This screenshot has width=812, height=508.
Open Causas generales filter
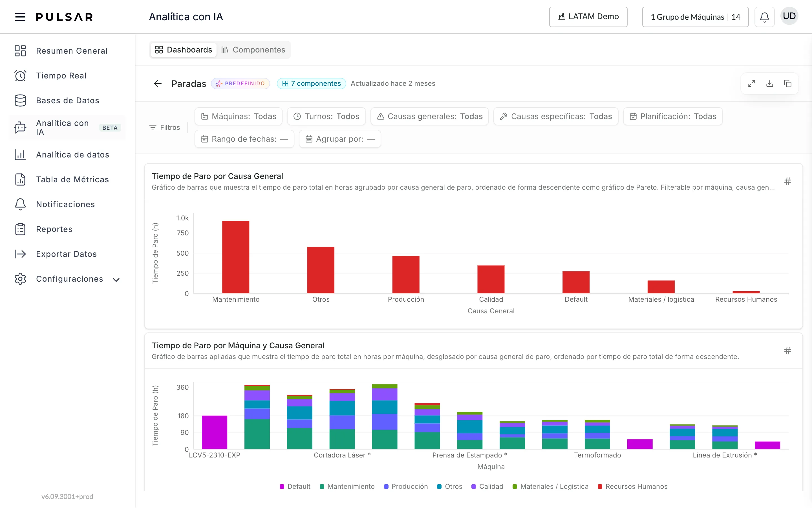[429, 116]
